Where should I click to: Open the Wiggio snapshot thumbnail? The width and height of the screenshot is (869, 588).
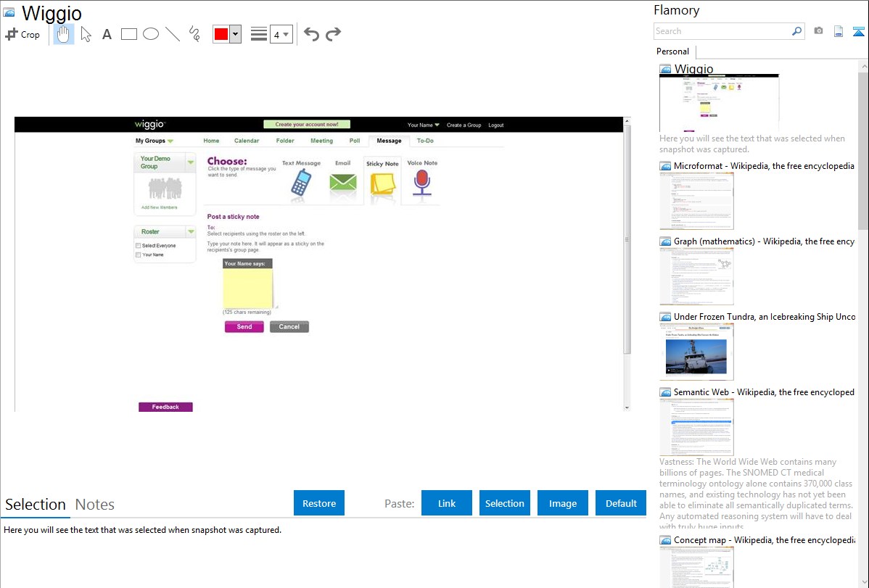click(x=719, y=102)
